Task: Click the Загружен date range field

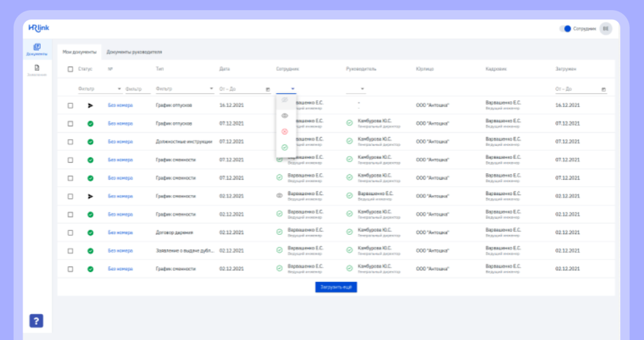Action: (x=577, y=89)
